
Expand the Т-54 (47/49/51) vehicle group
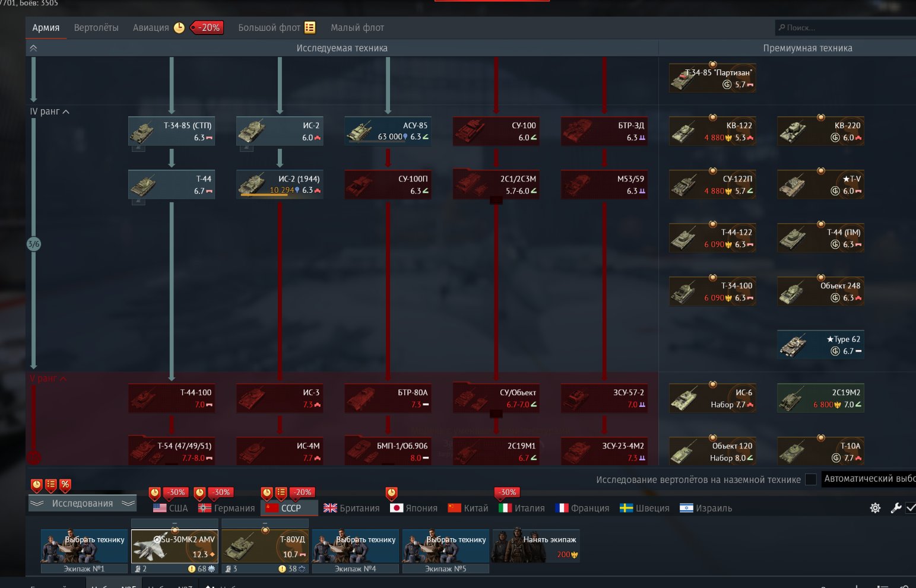tap(172, 452)
